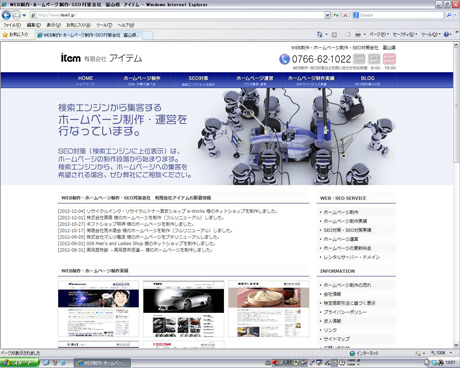Open the address bar dropdown arrow

327,15
